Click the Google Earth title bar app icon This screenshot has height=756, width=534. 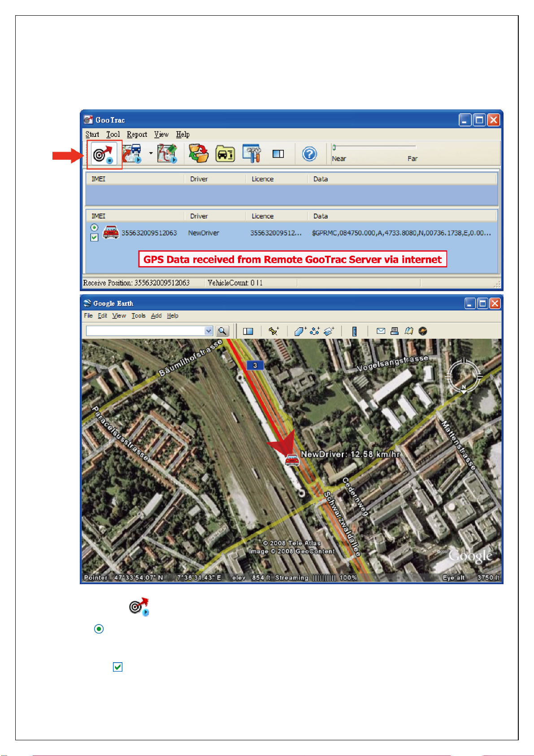87,303
